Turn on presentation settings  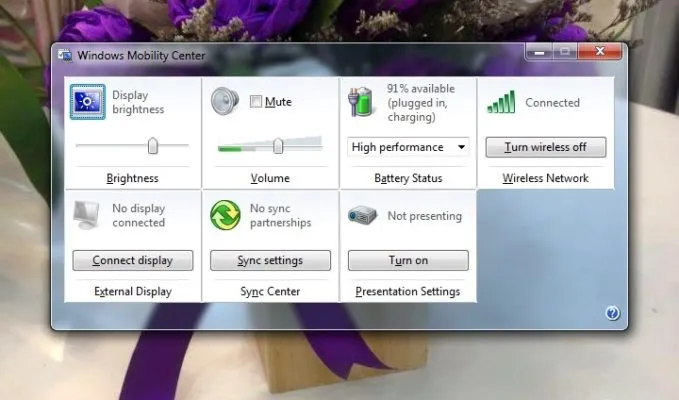coord(408,260)
